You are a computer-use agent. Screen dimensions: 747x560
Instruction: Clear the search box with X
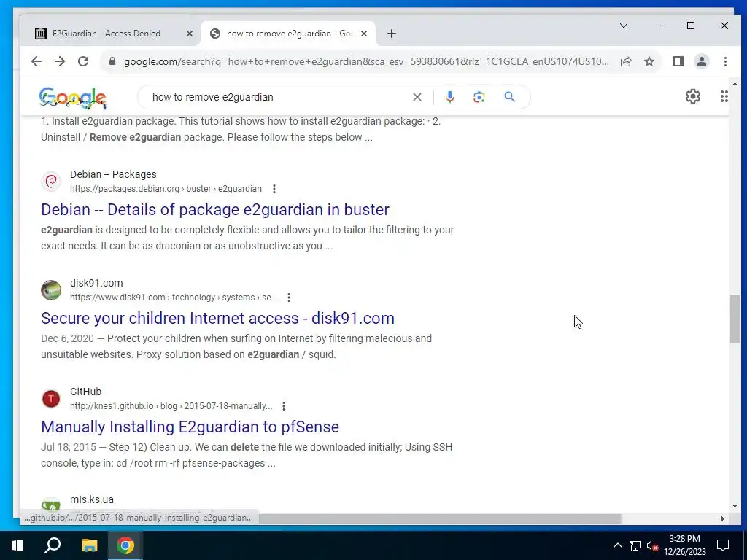click(x=417, y=97)
